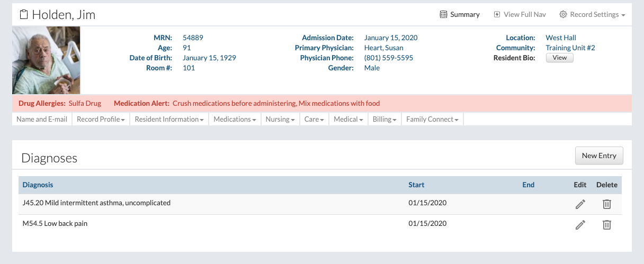
Task: Click the resident's profile photo
Action: point(46,60)
